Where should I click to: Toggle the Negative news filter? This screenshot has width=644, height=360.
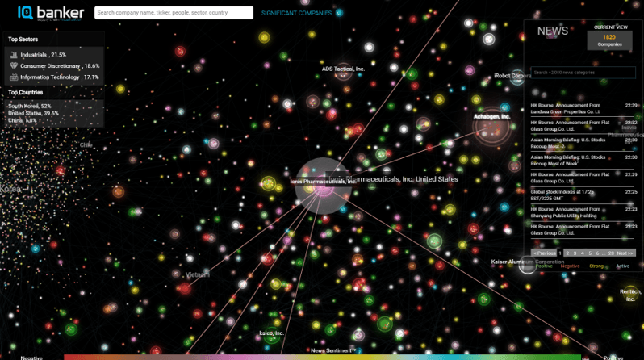coord(570,266)
